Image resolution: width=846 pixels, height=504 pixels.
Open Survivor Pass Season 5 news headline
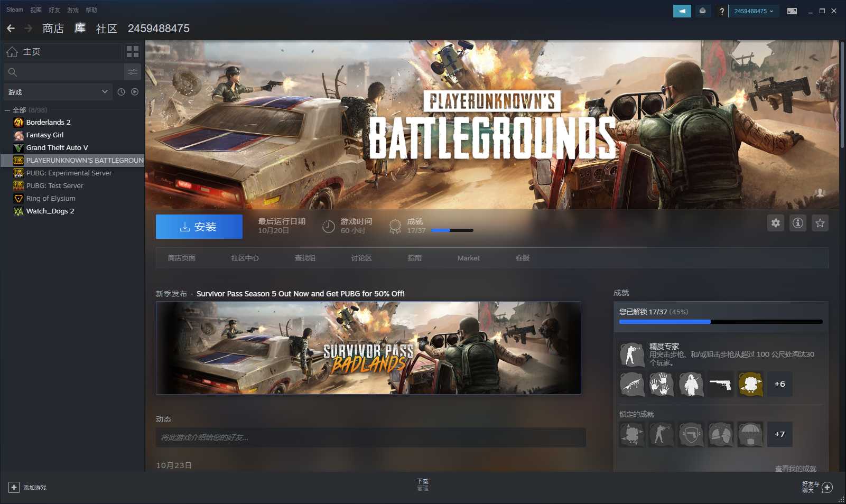tap(301, 294)
